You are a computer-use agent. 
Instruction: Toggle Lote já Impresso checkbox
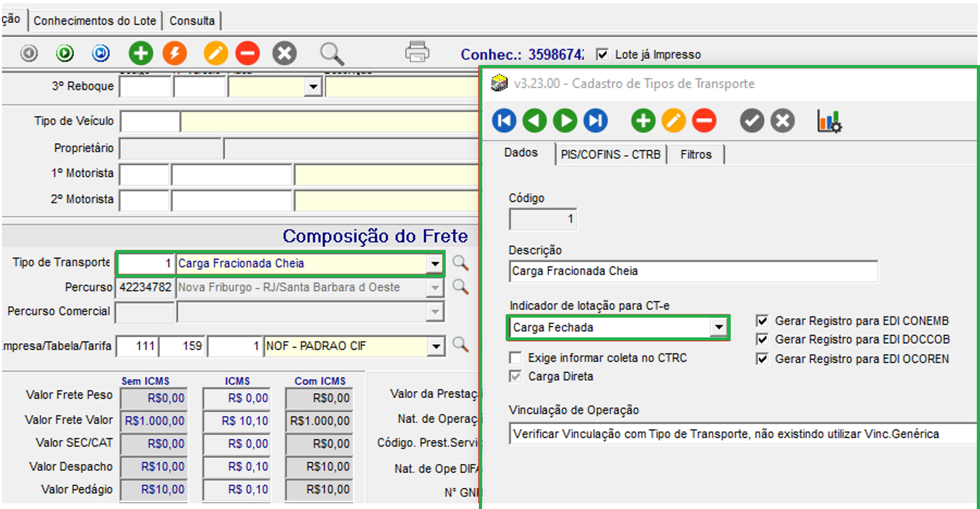coord(602,55)
